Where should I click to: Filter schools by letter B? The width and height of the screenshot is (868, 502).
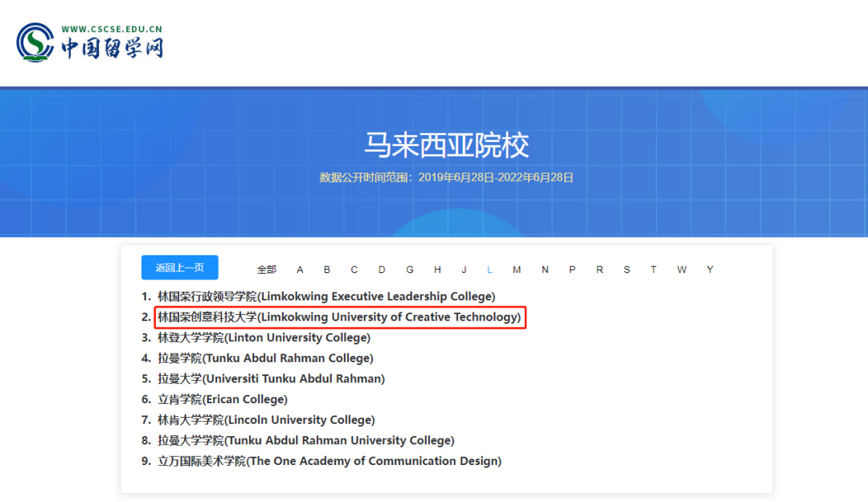tap(326, 270)
